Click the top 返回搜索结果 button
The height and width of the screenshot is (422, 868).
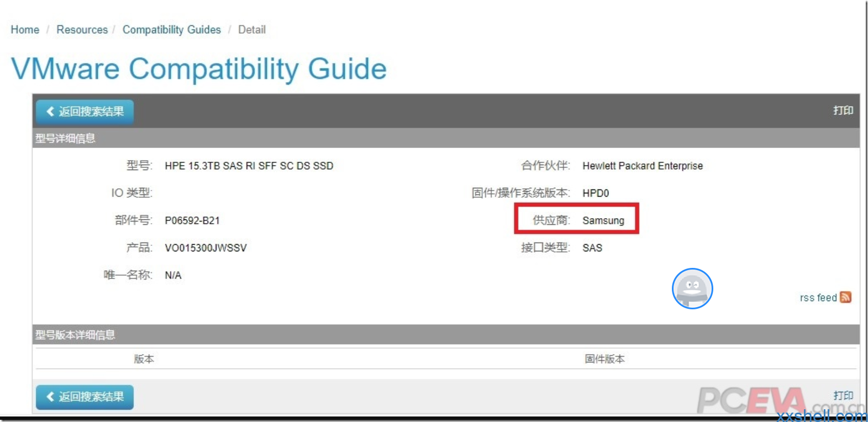[85, 112]
